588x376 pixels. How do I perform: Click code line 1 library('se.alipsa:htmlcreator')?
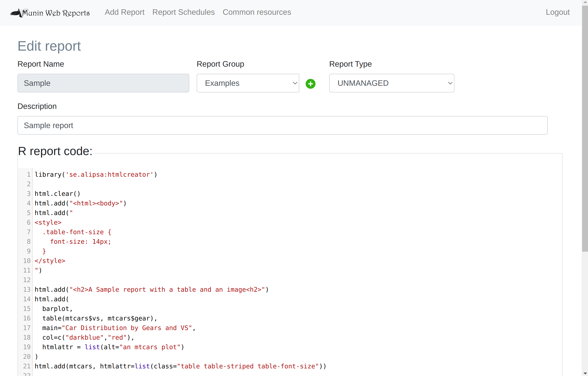[96, 174]
